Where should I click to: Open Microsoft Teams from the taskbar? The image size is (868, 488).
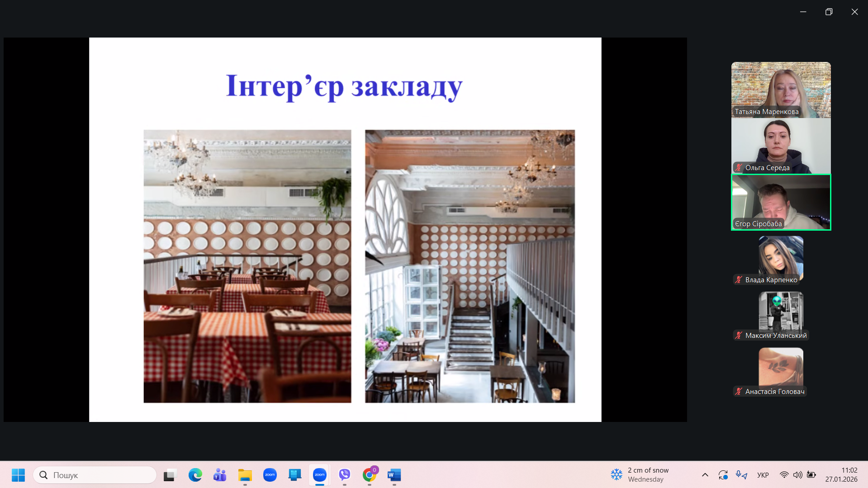(220, 475)
